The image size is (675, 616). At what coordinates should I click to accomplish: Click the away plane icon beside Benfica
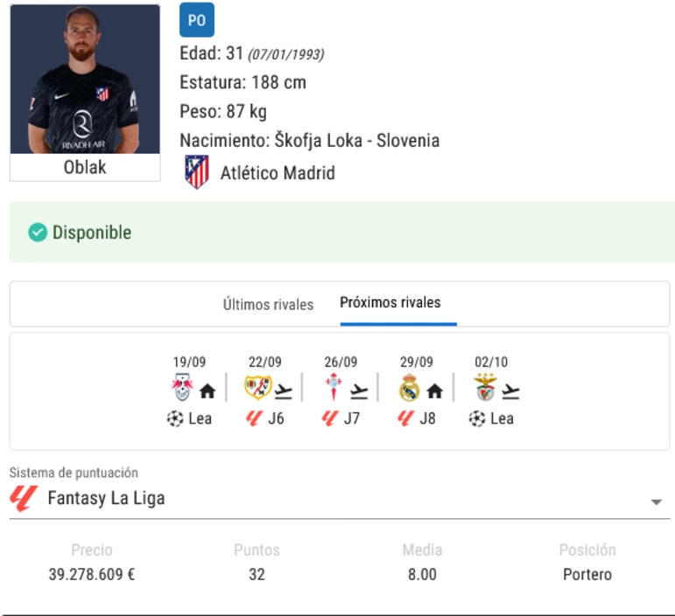pos(510,391)
